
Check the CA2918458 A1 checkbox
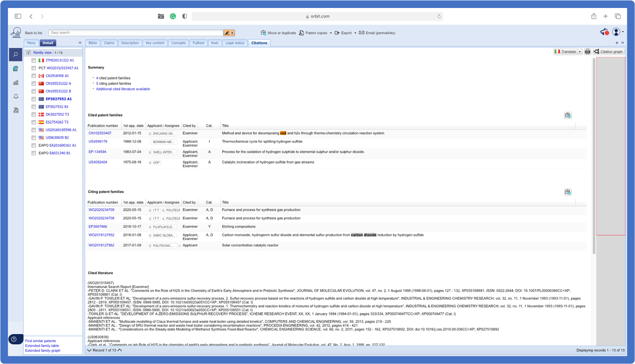pyautogui.click(x=34, y=76)
